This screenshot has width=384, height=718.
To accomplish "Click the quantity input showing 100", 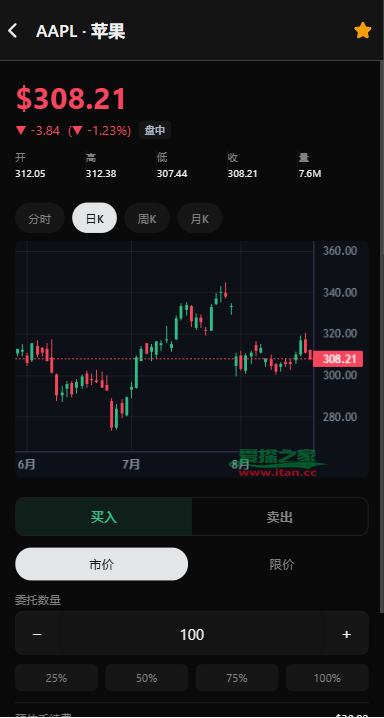I will (x=192, y=634).
